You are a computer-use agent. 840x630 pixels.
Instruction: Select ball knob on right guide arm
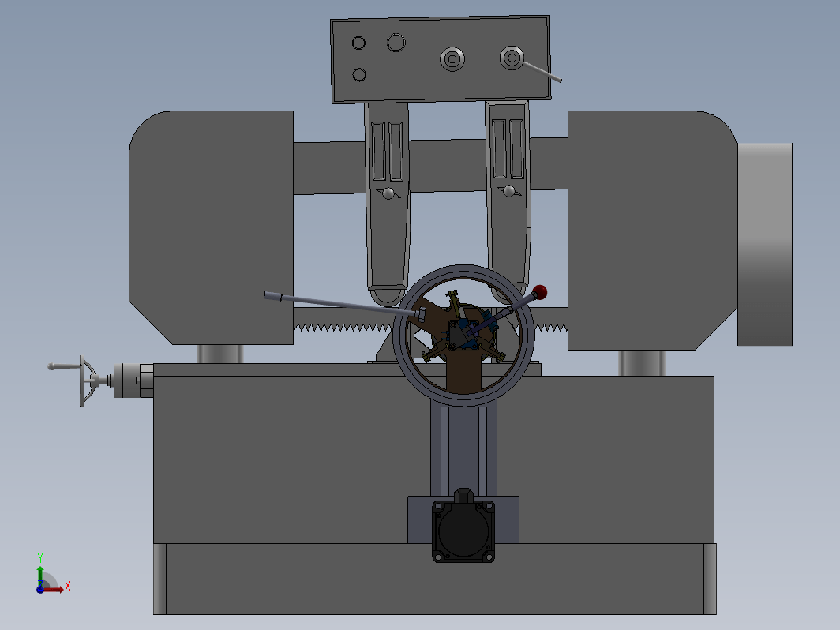pyautogui.click(x=509, y=191)
